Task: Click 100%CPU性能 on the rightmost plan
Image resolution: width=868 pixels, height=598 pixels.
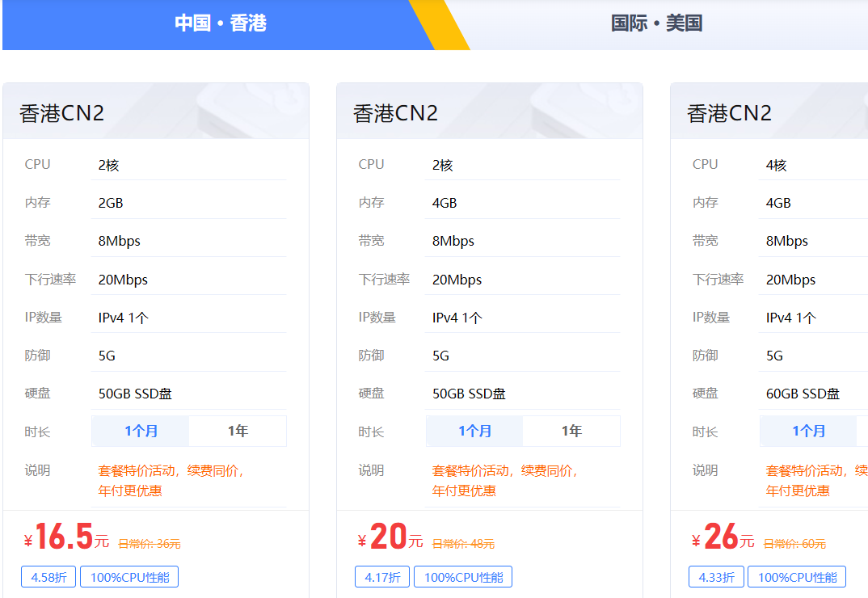Action: click(798, 576)
